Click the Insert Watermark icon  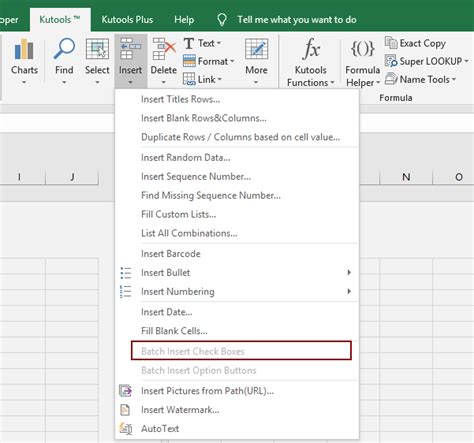(125, 410)
